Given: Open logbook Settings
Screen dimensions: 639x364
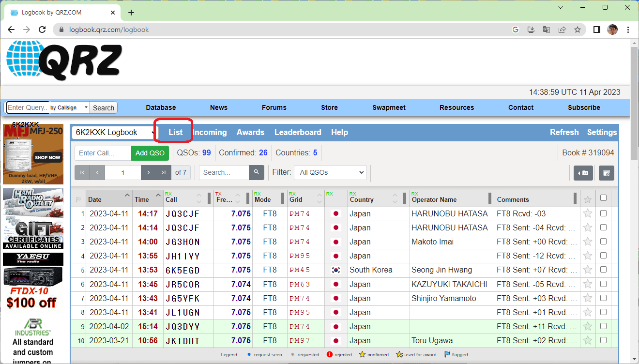Looking at the screenshot, I should click(602, 132).
